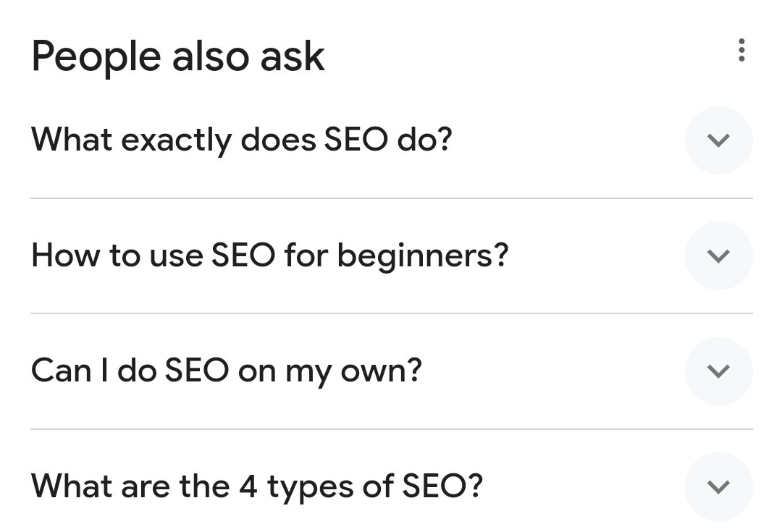This screenshot has width=782, height=532.
Task: Expand the 'How to use SEO for beginners?' chevron
Action: coord(718,256)
